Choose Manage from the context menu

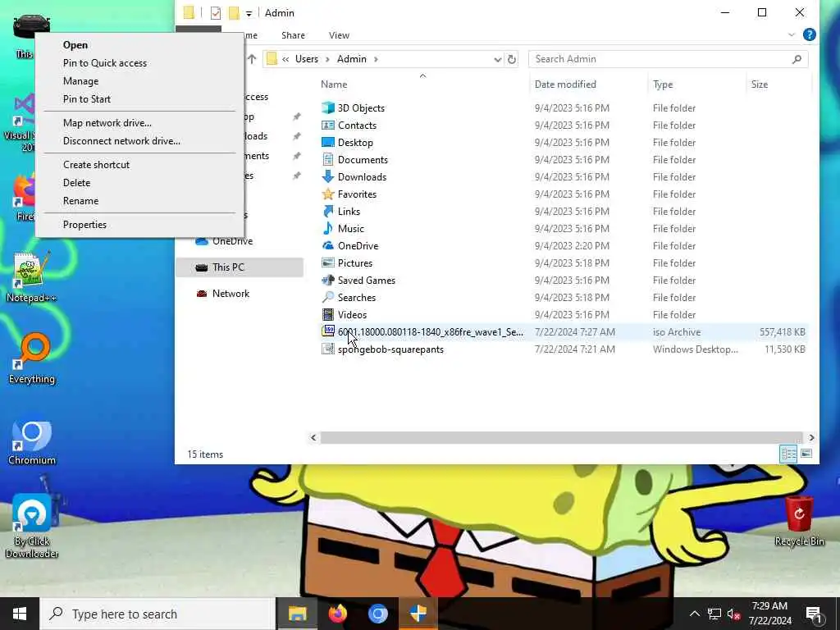140,81
